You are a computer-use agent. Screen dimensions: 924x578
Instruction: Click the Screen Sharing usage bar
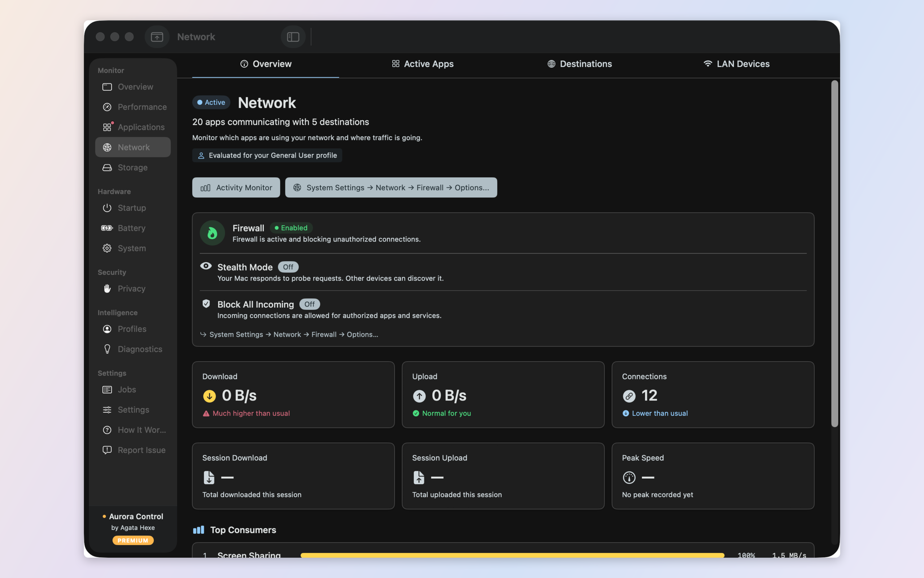tap(513, 556)
